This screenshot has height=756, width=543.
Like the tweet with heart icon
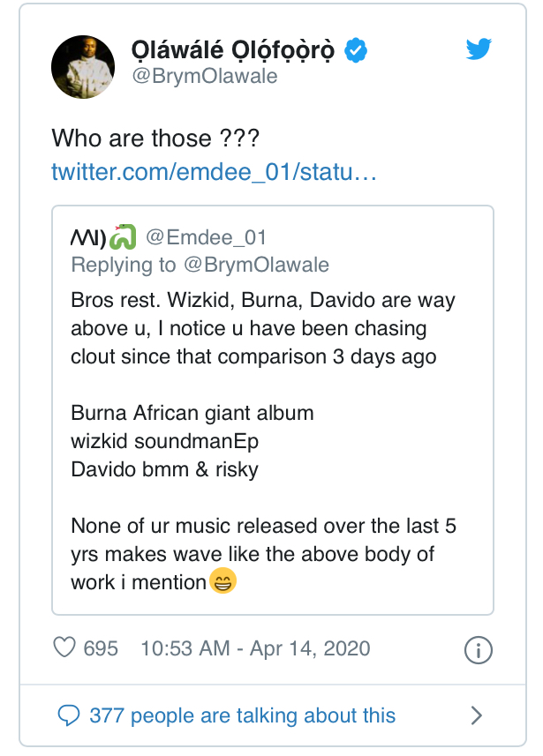[x=64, y=648]
